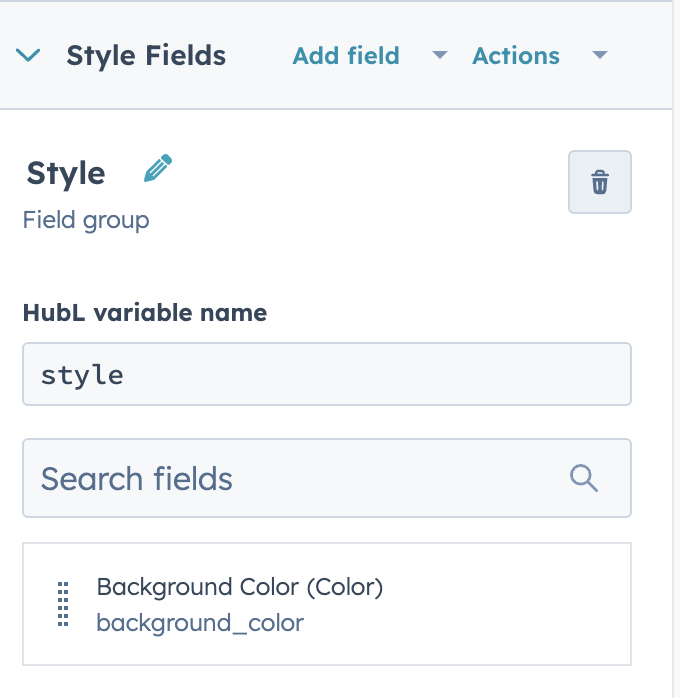
Task: Click the Field group type label
Action: (x=86, y=220)
